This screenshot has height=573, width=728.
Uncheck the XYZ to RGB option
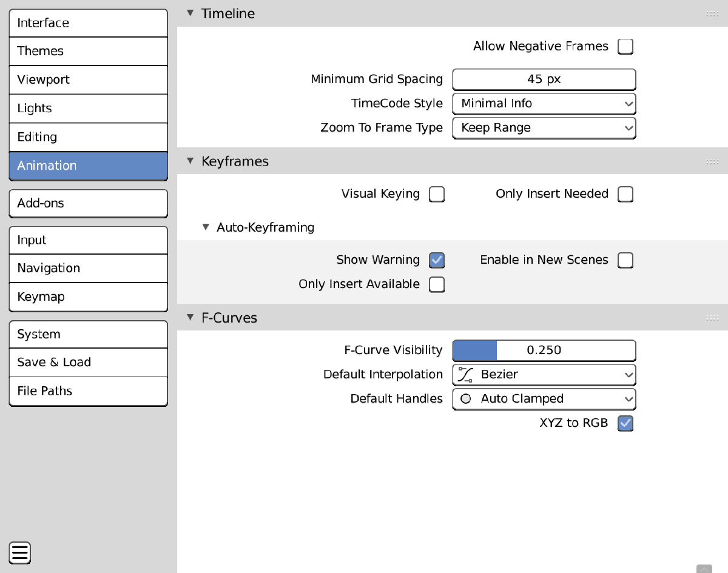pyautogui.click(x=625, y=423)
